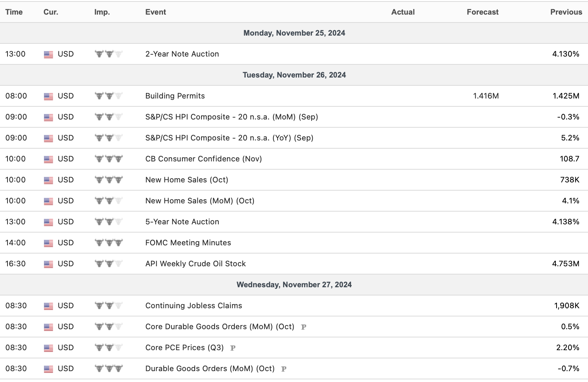This screenshot has height=382, width=588.
Task: Click the 'P' icon after Core Durable Goods Orders
Action: pos(303,327)
